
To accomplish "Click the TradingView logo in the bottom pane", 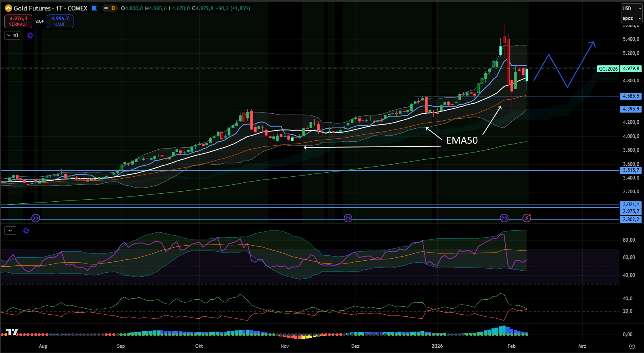I will pyautogui.click(x=12, y=332).
